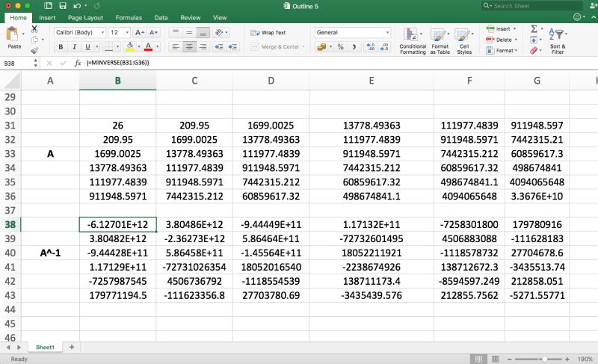This screenshot has width=598, height=364.
Task: Toggle center horizontal alignment
Action: click(189, 47)
